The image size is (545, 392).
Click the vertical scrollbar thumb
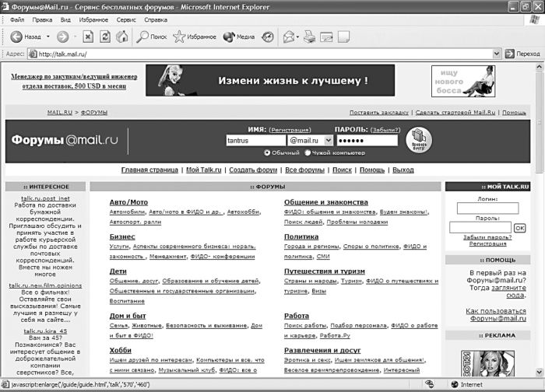(540, 121)
